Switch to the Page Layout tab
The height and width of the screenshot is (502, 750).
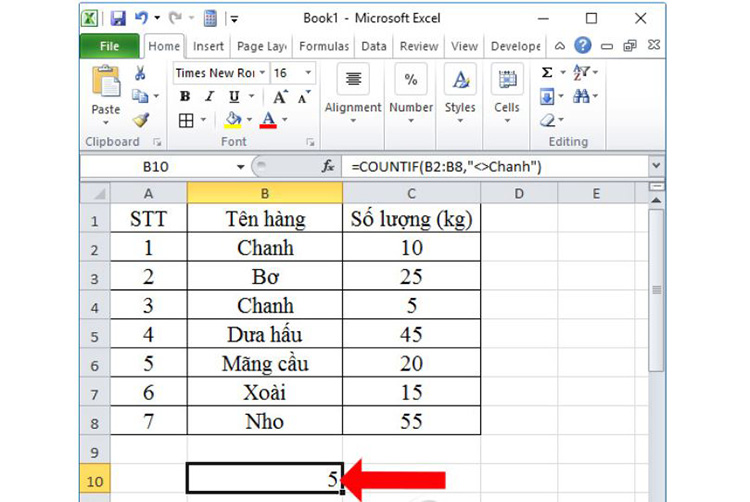point(262,46)
